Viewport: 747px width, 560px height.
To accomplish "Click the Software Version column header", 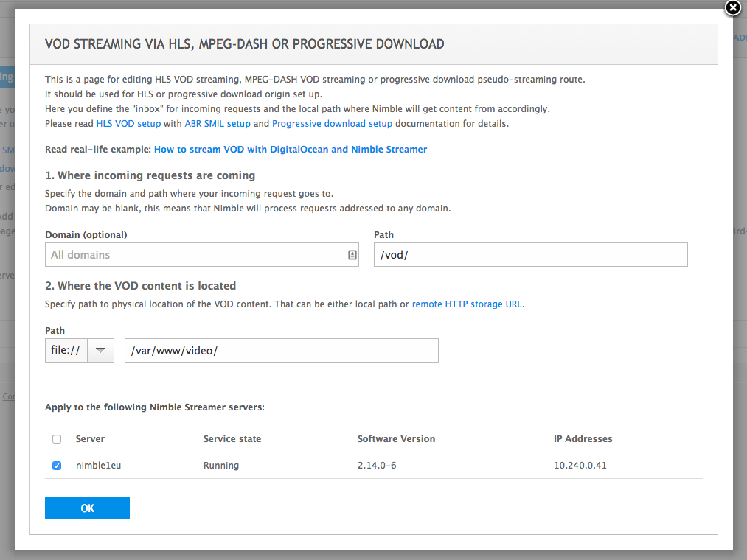I will pos(396,438).
